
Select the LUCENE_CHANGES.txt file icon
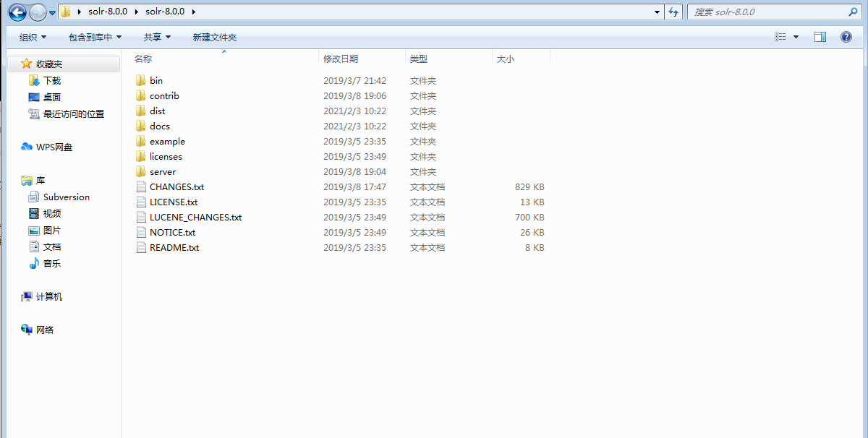[x=141, y=218]
